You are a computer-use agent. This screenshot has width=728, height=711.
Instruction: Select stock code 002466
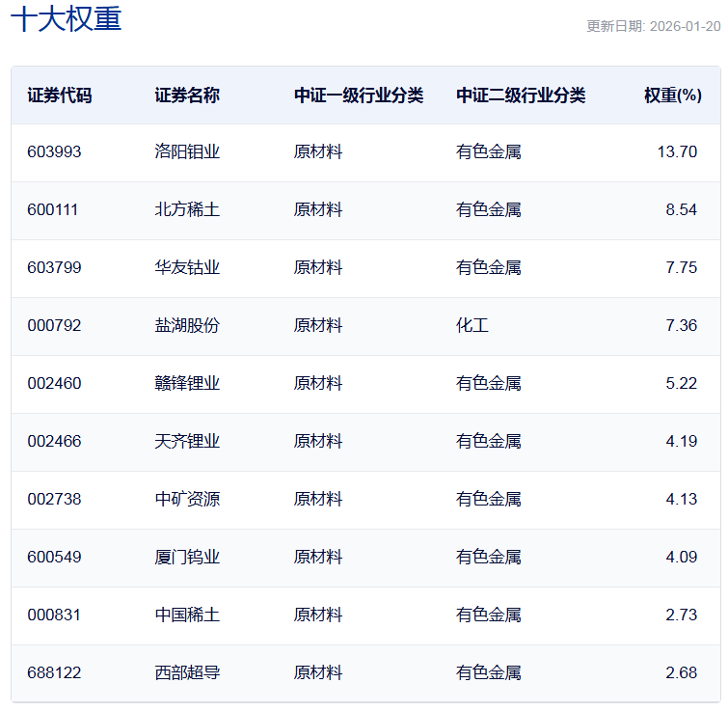tap(54, 441)
